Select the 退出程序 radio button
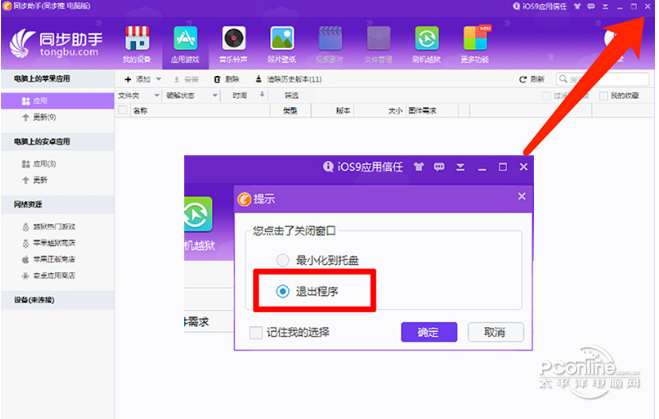This screenshot has width=659, height=419. click(x=283, y=291)
